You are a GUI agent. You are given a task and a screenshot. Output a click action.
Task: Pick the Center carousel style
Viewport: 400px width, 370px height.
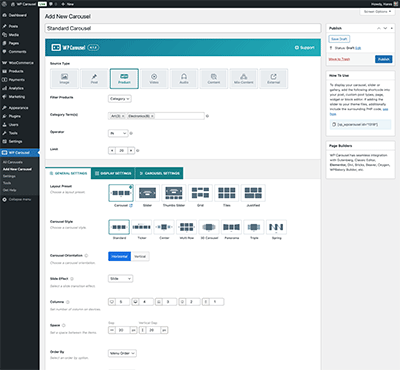[x=164, y=227]
